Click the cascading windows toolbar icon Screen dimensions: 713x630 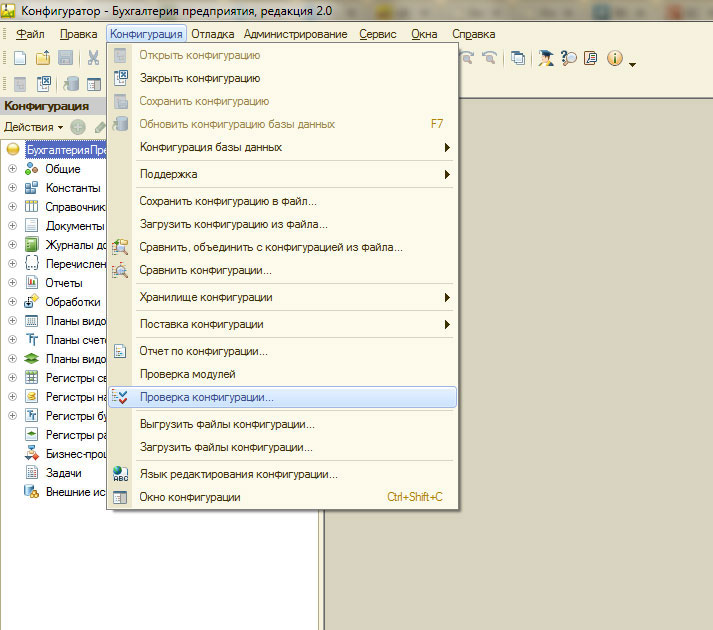tap(517, 59)
